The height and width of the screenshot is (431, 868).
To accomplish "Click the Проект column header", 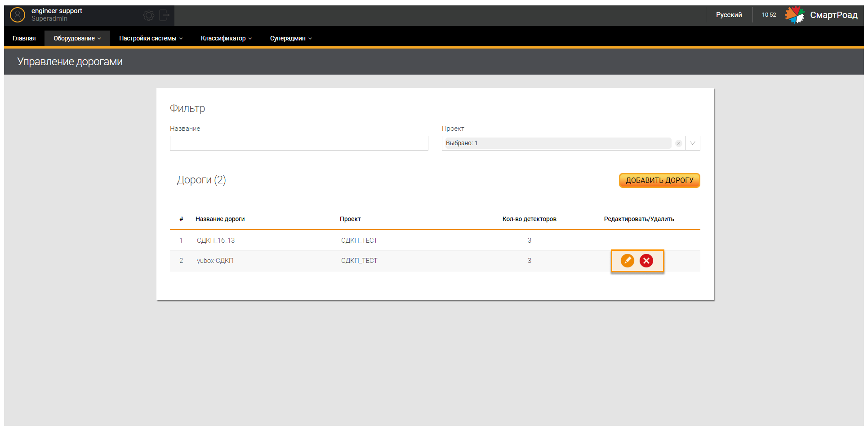I will click(x=350, y=219).
